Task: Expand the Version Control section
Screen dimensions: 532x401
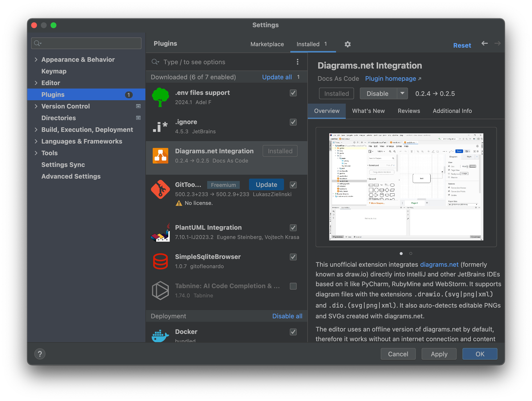Action: click(x=36, y=106)
